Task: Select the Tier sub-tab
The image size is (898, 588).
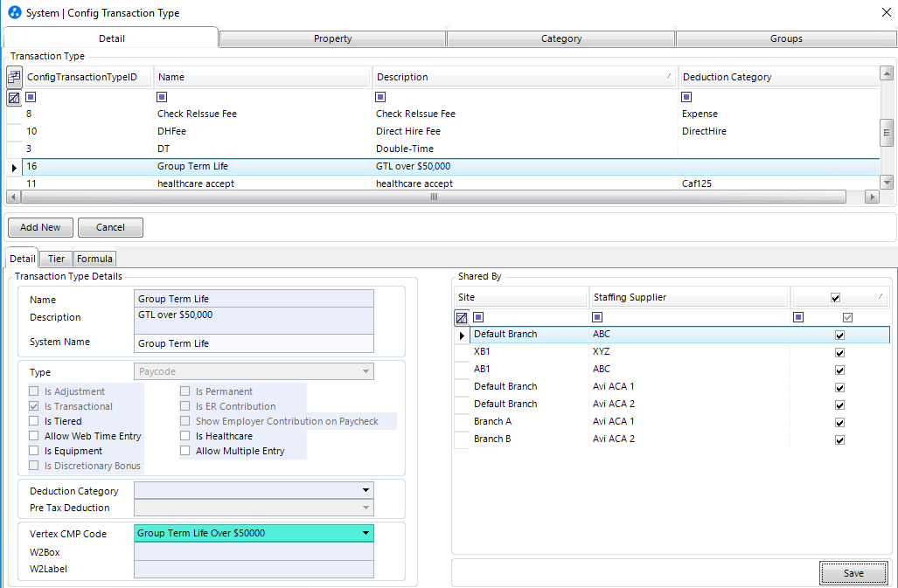Action: point(56,259)
